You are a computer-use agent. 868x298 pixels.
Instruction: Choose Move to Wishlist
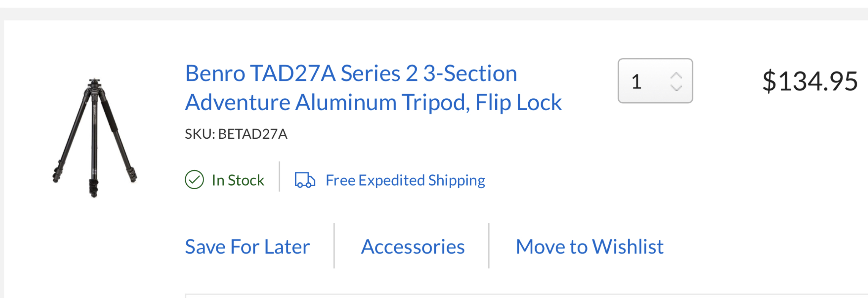589,247
